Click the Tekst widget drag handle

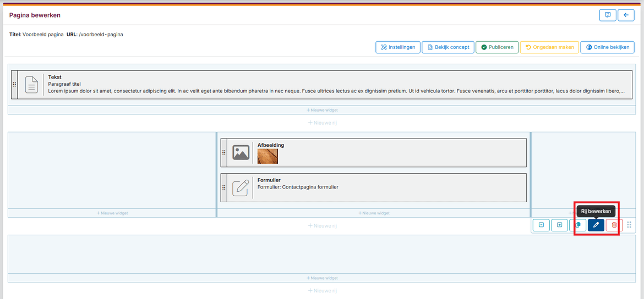click(x=14, y=85)
